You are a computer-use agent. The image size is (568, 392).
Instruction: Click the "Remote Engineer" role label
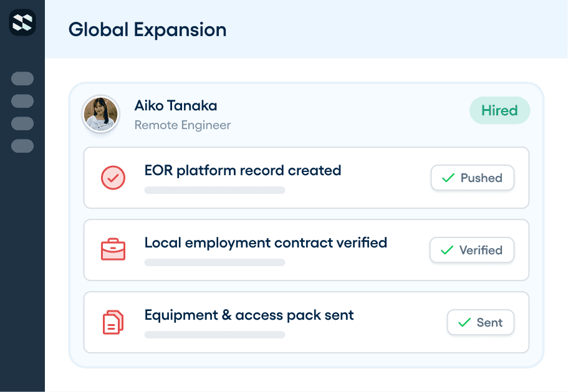(183, 125)
